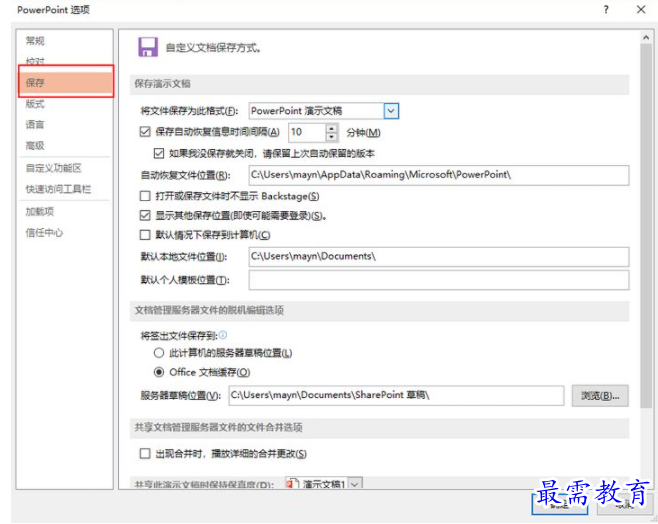The width and height of the screenshot is (658, 524).
Task: Expand the save file format dropdown
Action: (x=391, y=111)
